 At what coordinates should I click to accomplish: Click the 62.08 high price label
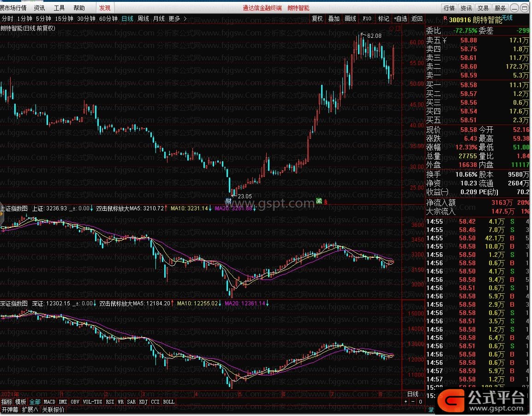375,36
